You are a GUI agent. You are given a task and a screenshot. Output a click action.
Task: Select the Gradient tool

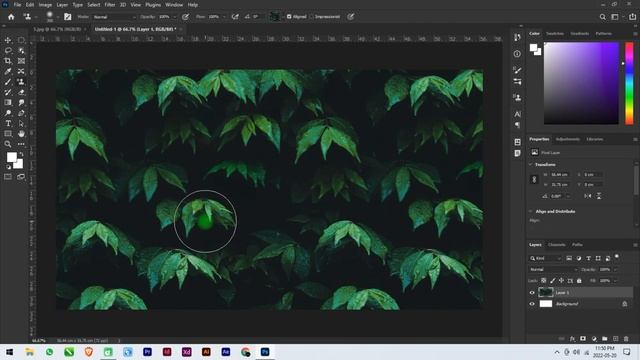8,102
